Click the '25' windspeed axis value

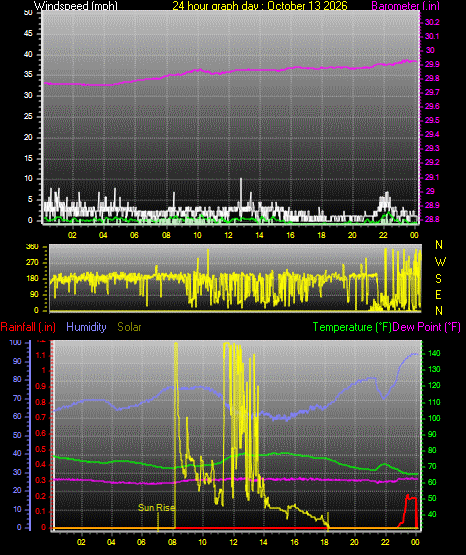coord(28,116)
